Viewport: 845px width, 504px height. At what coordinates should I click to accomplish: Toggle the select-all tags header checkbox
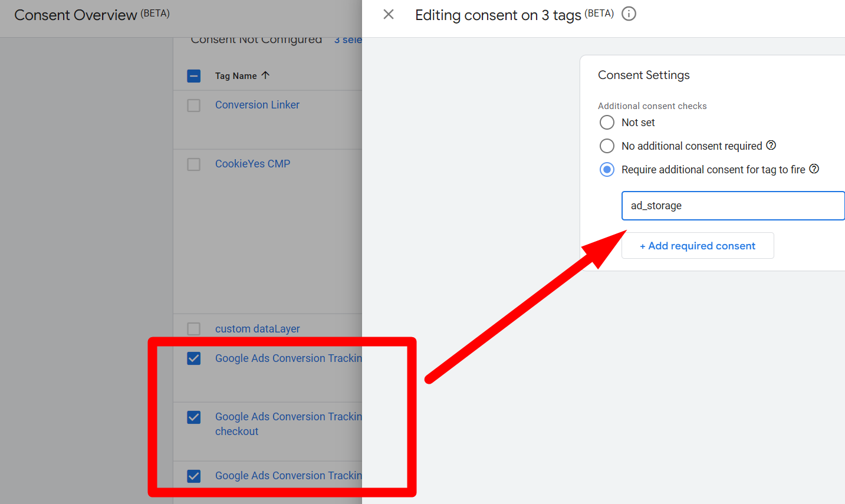pos(193,76)
